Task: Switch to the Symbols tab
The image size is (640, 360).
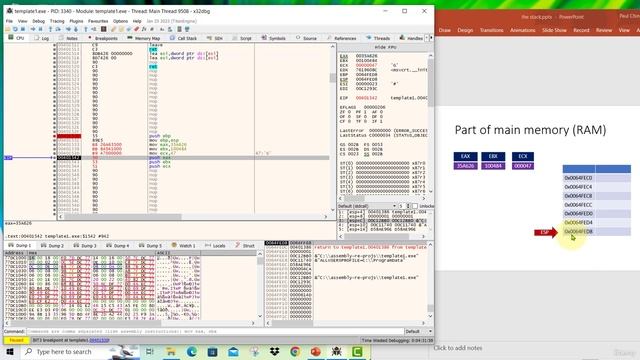Action: (273, 38)
